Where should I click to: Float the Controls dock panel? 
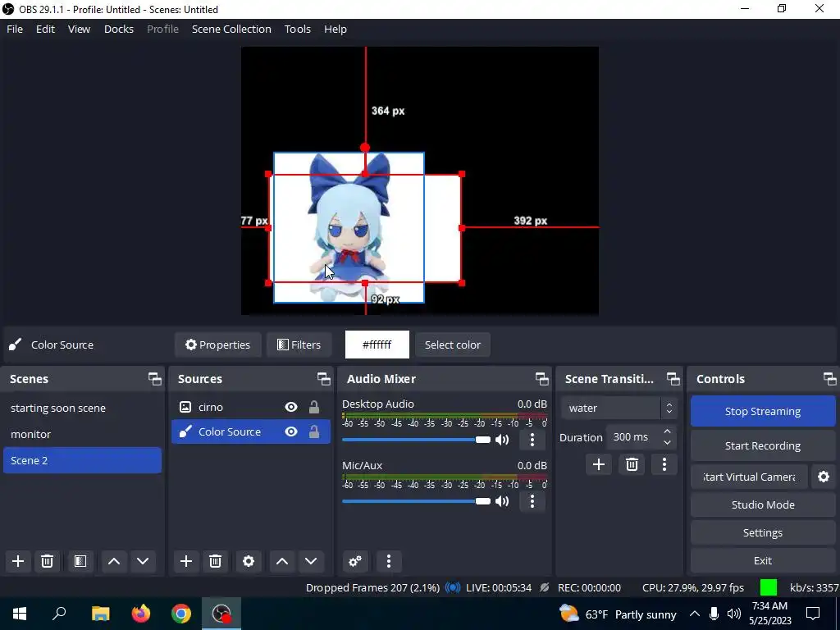tap(830, 379)
